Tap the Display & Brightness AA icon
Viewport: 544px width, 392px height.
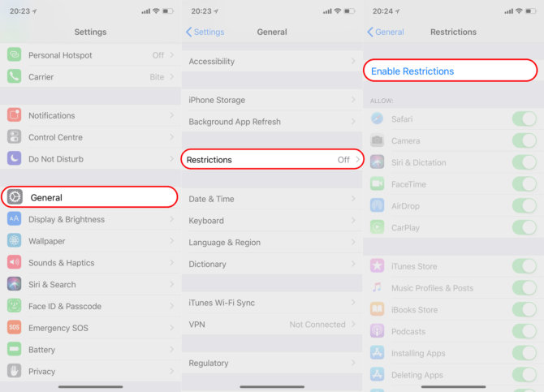(x=15, y=219)
